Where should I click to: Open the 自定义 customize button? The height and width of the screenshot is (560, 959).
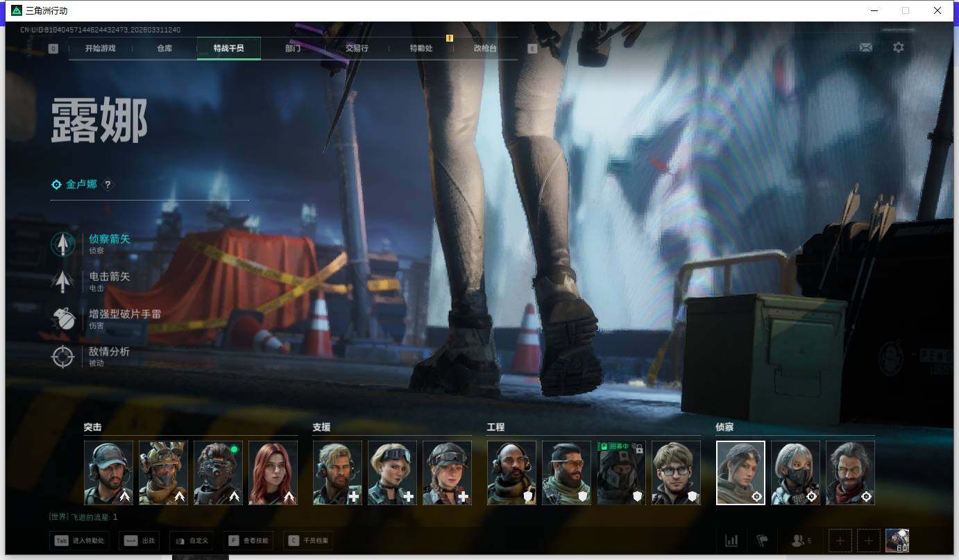pos(190,541)
